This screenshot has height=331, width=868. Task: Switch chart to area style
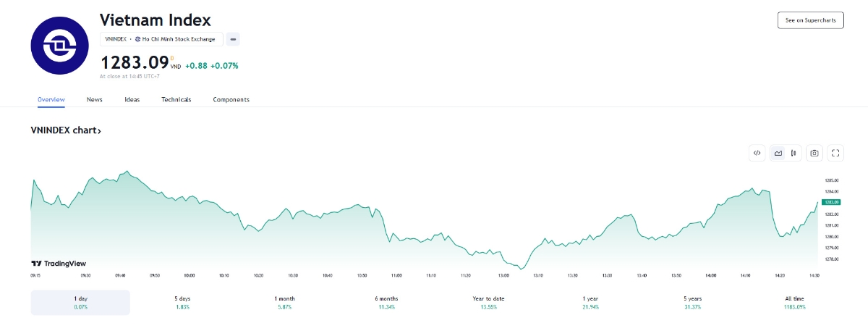[x=778, y=153]
